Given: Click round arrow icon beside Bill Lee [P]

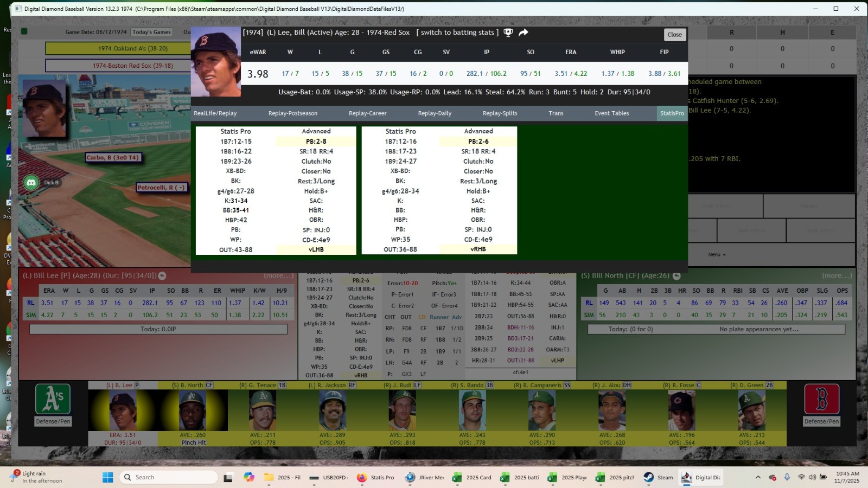Looking at the screenshot, I should pyautogui.click(x=162, y=275).
